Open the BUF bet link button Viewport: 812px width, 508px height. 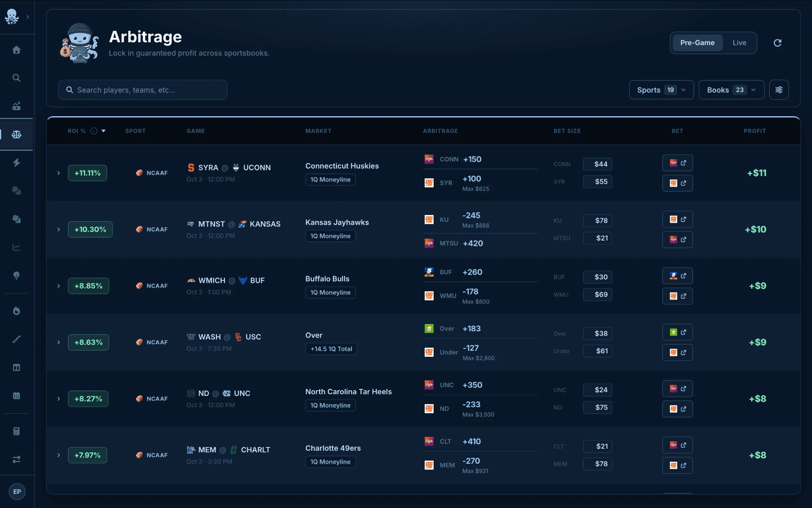[677, 276]
